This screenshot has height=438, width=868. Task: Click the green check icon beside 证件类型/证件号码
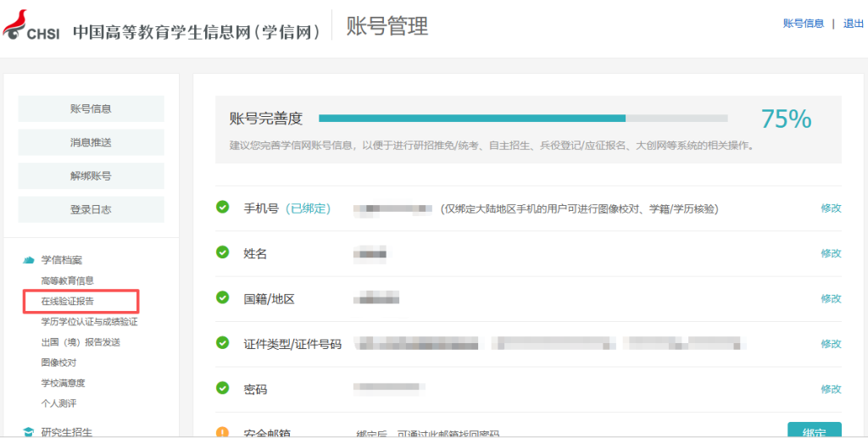click(223, 342)
